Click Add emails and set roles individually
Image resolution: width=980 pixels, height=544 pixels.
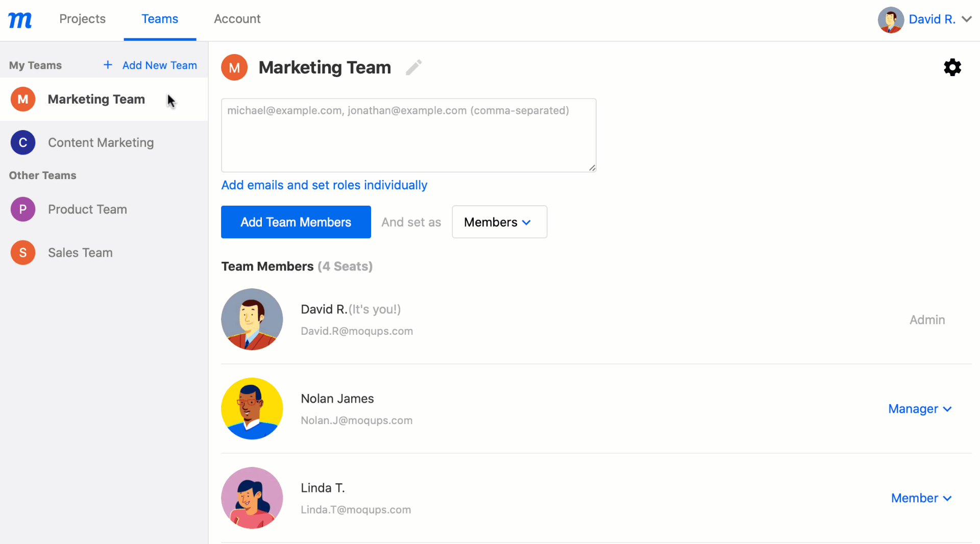click(x=324, y=185)
